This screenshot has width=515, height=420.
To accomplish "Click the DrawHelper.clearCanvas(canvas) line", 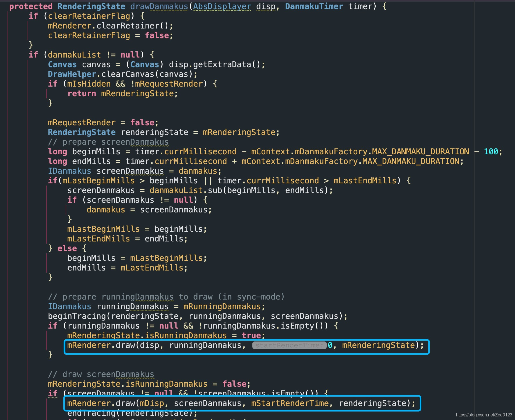I will (122, 74).
